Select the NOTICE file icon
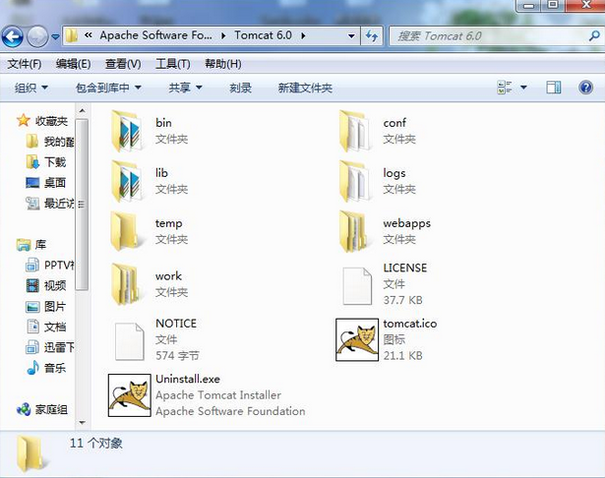 130,341
